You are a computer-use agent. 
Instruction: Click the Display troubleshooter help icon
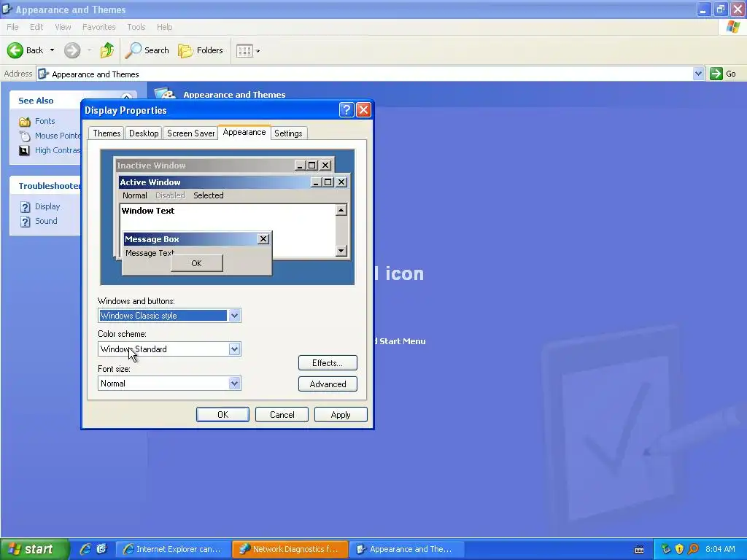(26, 206)
